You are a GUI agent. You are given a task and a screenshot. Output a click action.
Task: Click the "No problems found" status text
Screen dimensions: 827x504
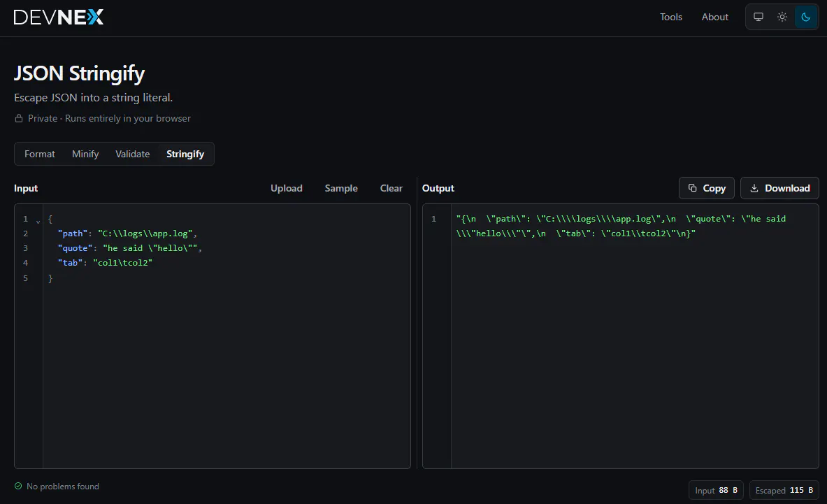coord(63,486)
